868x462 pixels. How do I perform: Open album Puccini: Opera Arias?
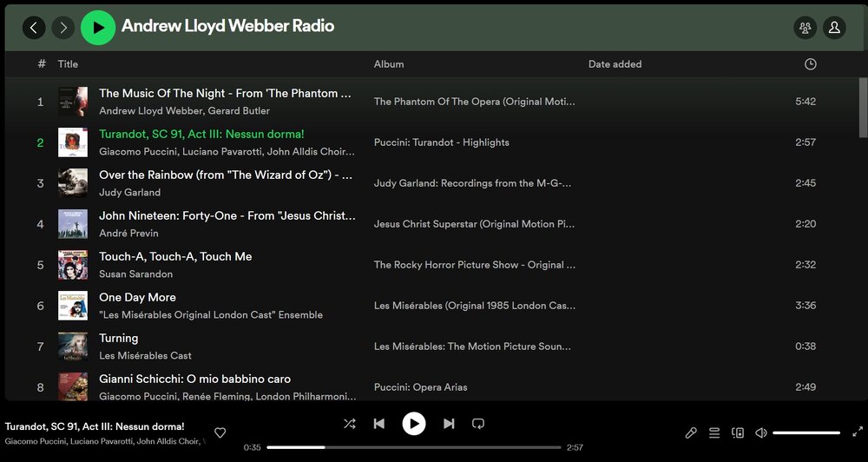pyautogui.click(x=420, y=387)
